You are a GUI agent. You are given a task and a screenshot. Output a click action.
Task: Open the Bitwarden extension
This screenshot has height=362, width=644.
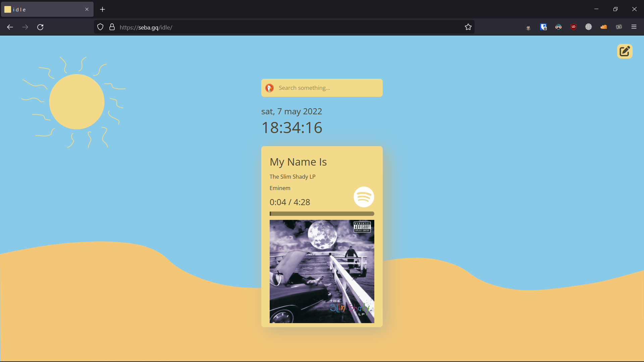click(x=543, y=27)
